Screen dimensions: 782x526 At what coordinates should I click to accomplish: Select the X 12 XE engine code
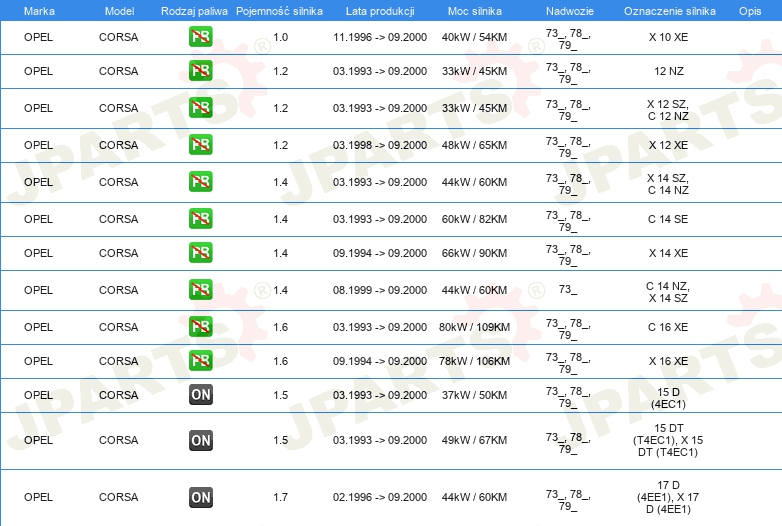[668, 145]
